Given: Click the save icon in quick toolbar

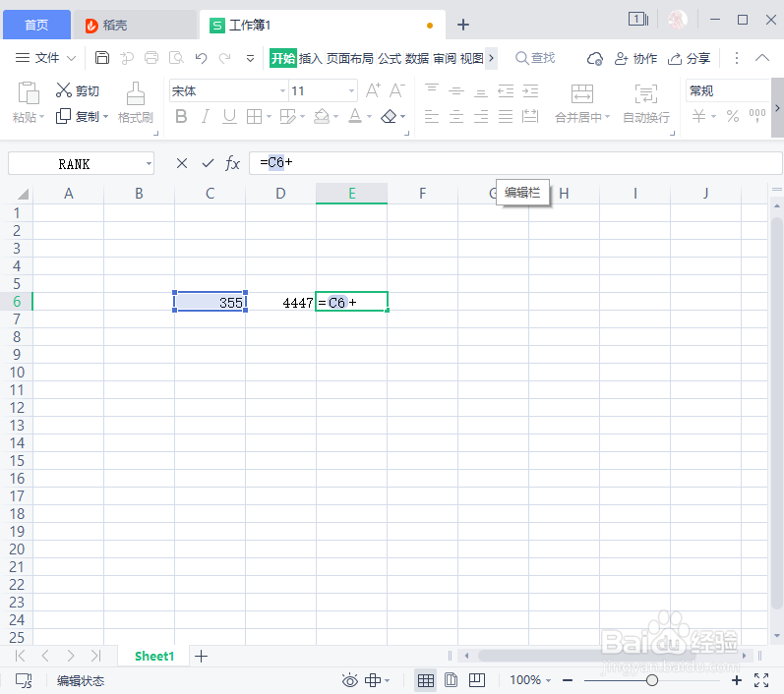Looking at the screenshot, I should (x=102, y=58).
